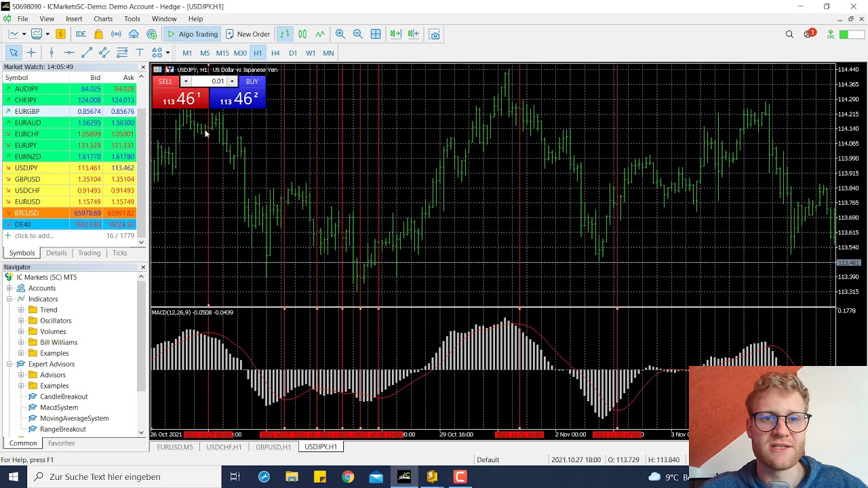868x488 pixels.
Task: Select MacdSystem expert advisor
Action: point(59,407)
